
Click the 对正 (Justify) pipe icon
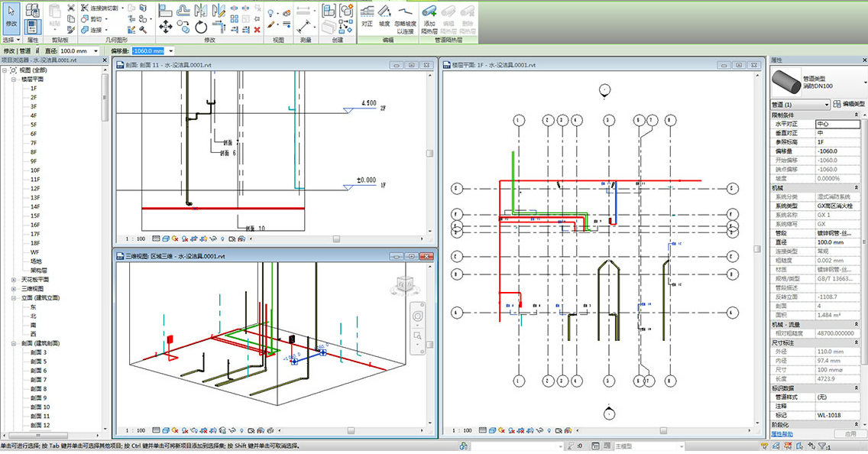pos(367,12)
